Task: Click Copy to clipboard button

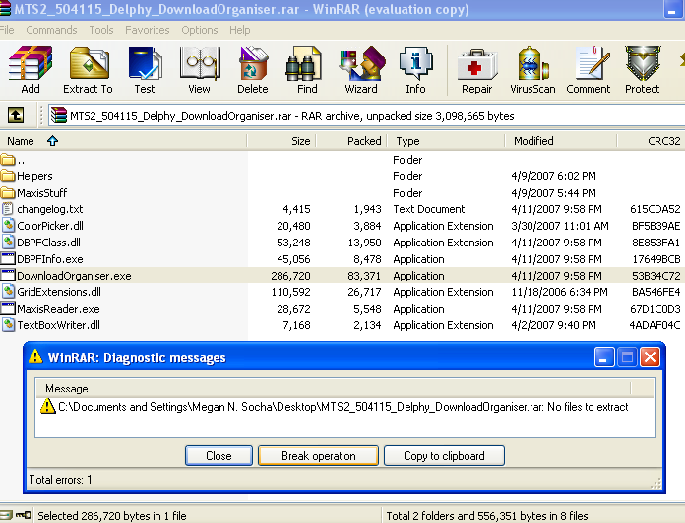Action: coord(444,456)
